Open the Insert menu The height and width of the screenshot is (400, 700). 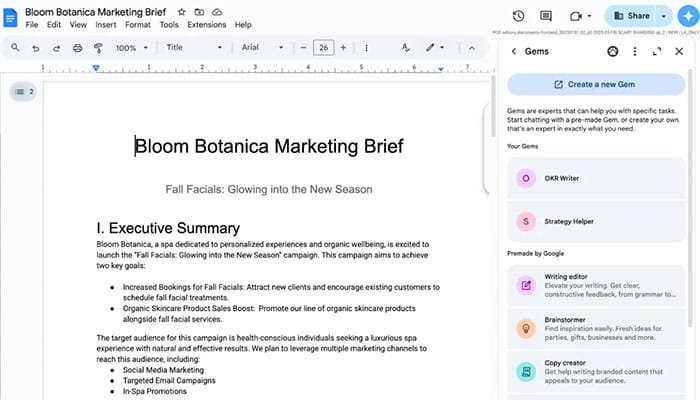pyautogui.click(x=106, y=25)
